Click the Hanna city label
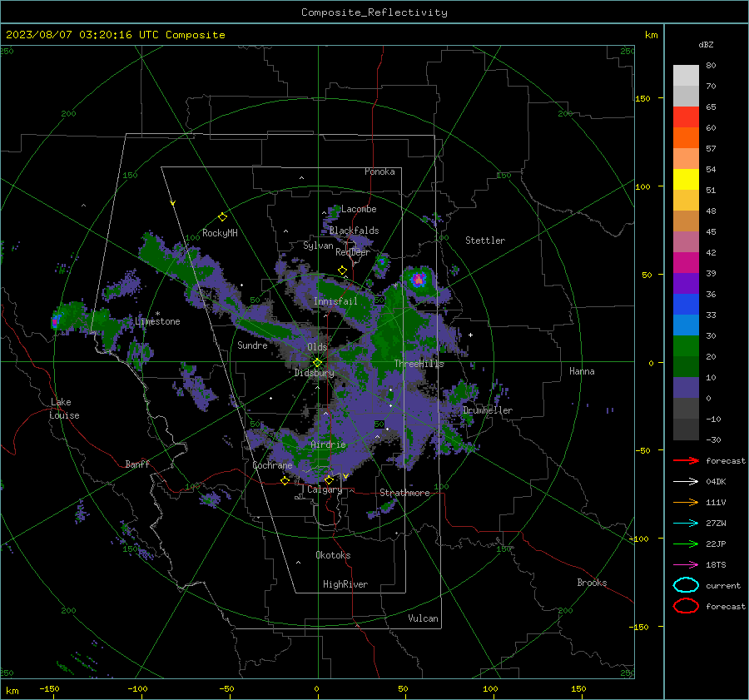This screenshot has width=749, height=700. pyautogui.click(x=582, y=371)
